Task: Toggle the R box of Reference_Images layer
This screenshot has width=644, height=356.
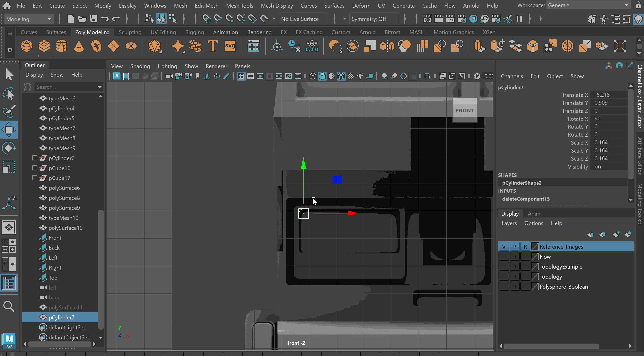Action: click(x=525, y=247)
